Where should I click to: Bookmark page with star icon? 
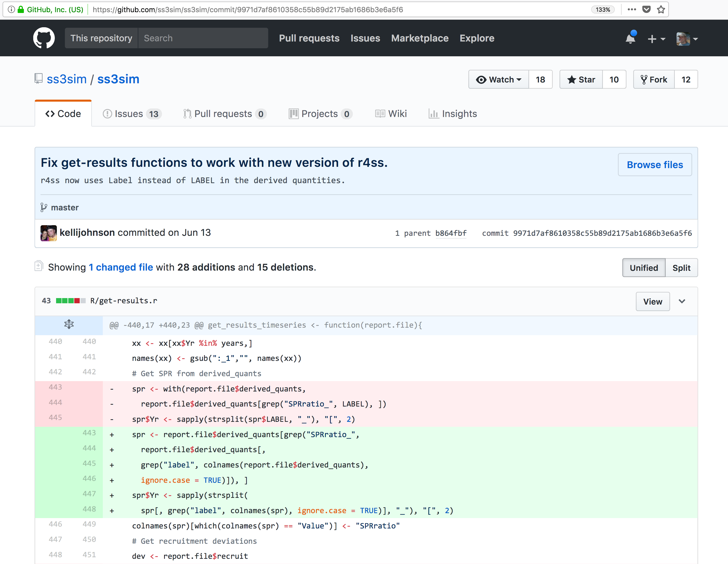coord(661,9)
